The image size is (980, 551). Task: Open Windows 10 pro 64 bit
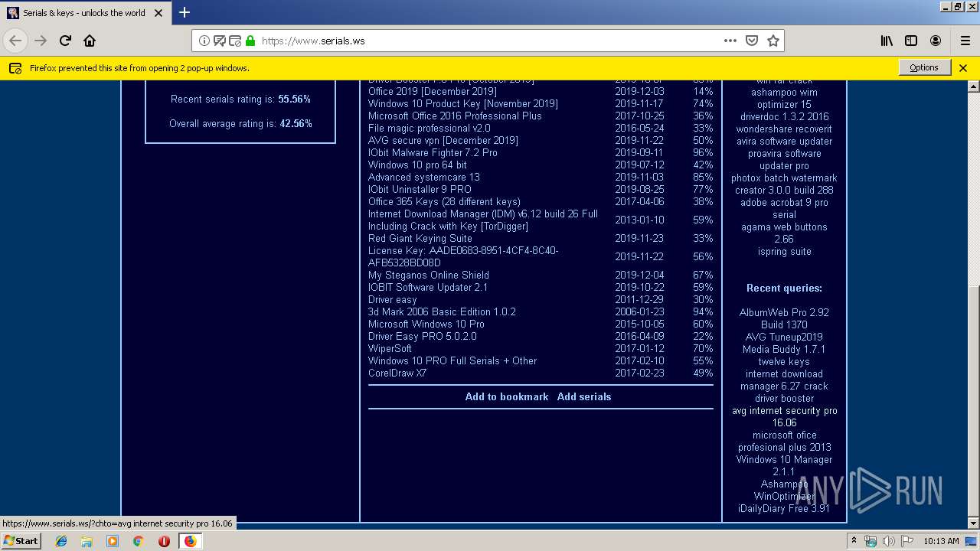point(417,165)
